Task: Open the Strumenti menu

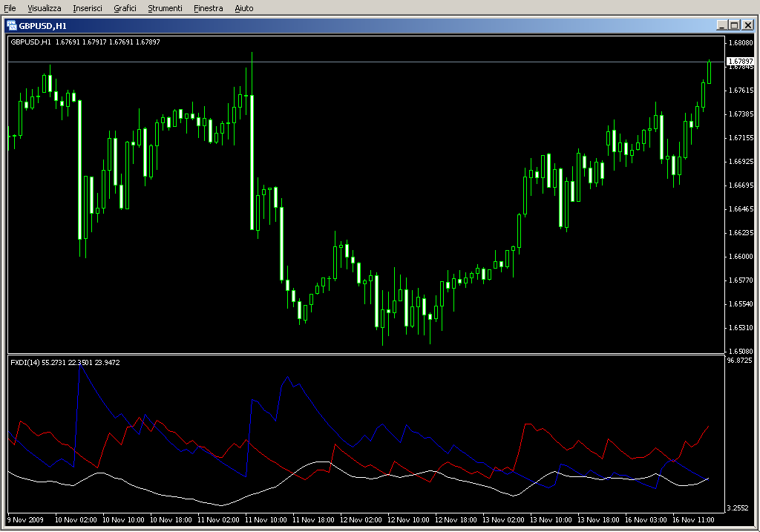Action: [165, 8]
